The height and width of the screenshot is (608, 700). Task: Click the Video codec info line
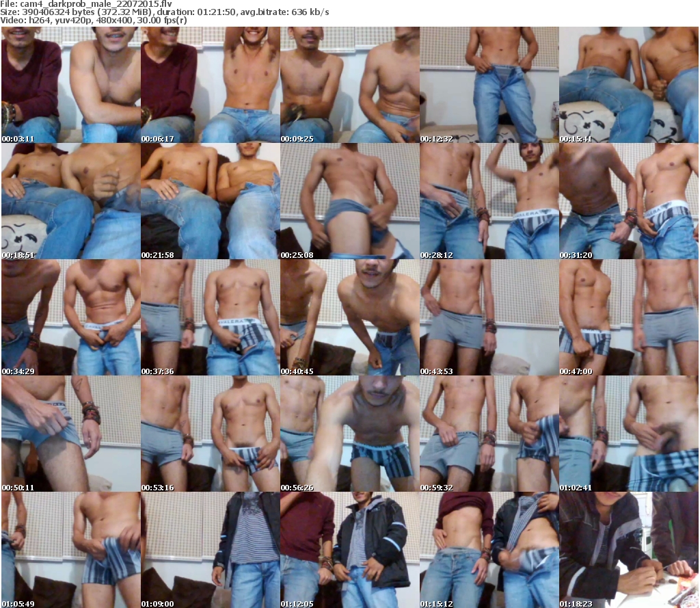pyautogui.click(x=93, y=20)
